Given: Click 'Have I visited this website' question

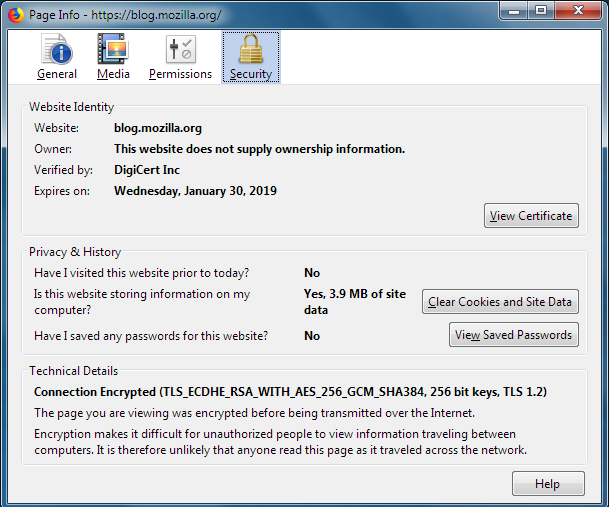Looking at the screenshot, I should tap(141, 273).
